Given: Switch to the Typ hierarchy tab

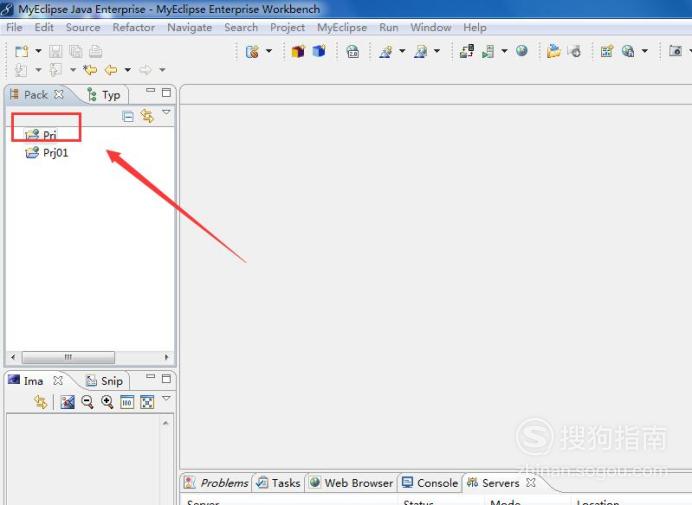Looking at the screenshot, I should click(x=105, y=95).
